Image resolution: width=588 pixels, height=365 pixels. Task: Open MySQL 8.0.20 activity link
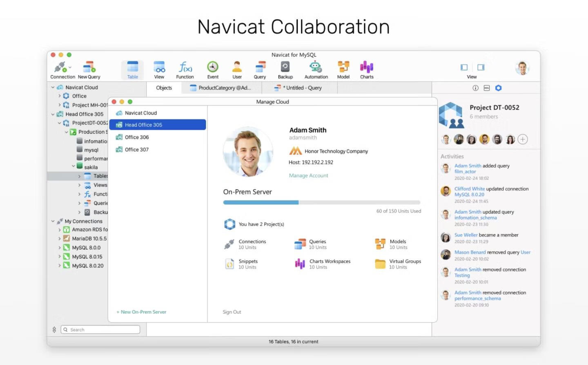pos(469,195)
